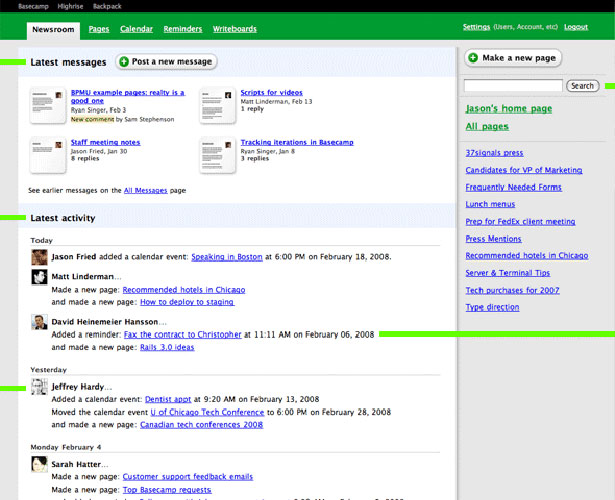Click Sarah Hatter's avatar image

point(39,464)
